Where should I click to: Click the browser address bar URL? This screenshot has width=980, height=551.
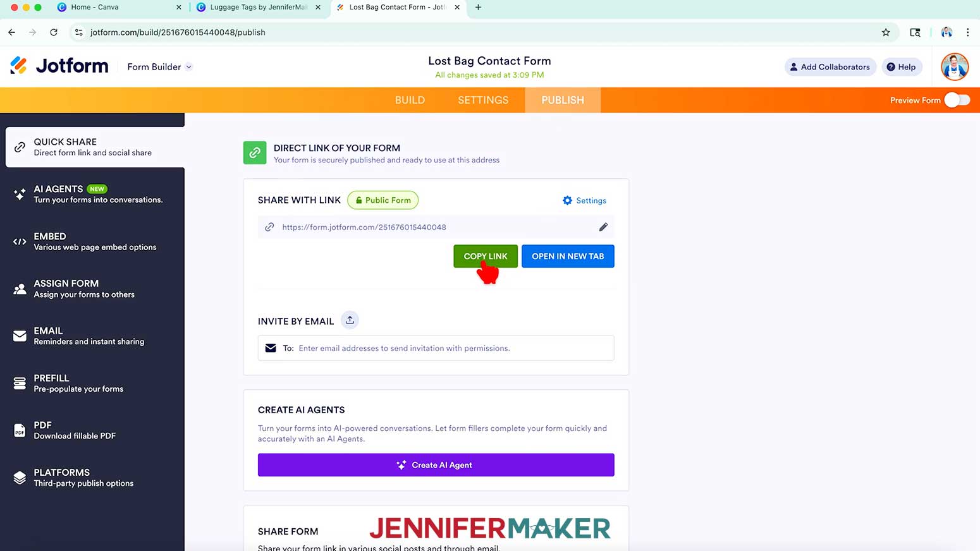point(178,32)
